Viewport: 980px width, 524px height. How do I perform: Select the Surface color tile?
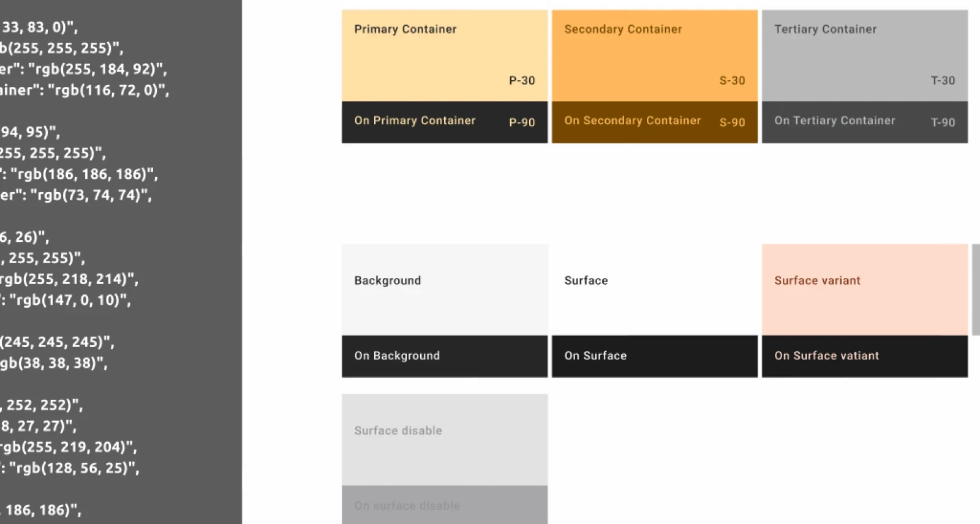(x=654, y=288)
